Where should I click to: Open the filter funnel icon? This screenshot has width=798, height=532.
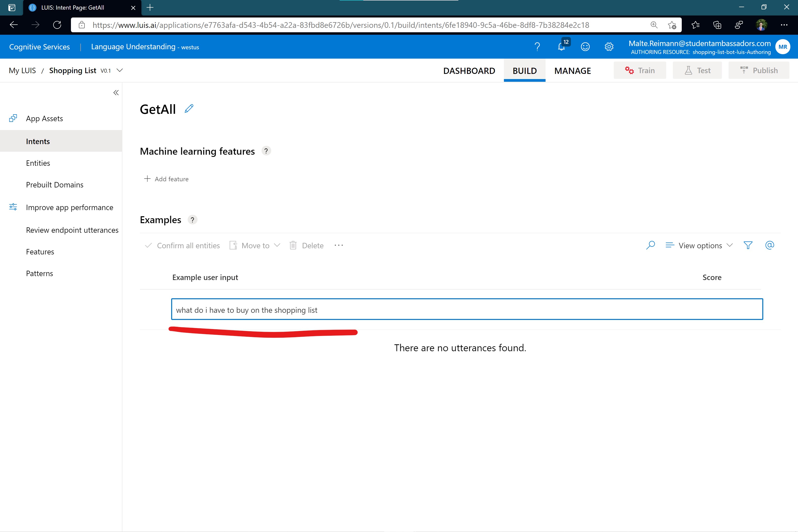tap(748, 245)
